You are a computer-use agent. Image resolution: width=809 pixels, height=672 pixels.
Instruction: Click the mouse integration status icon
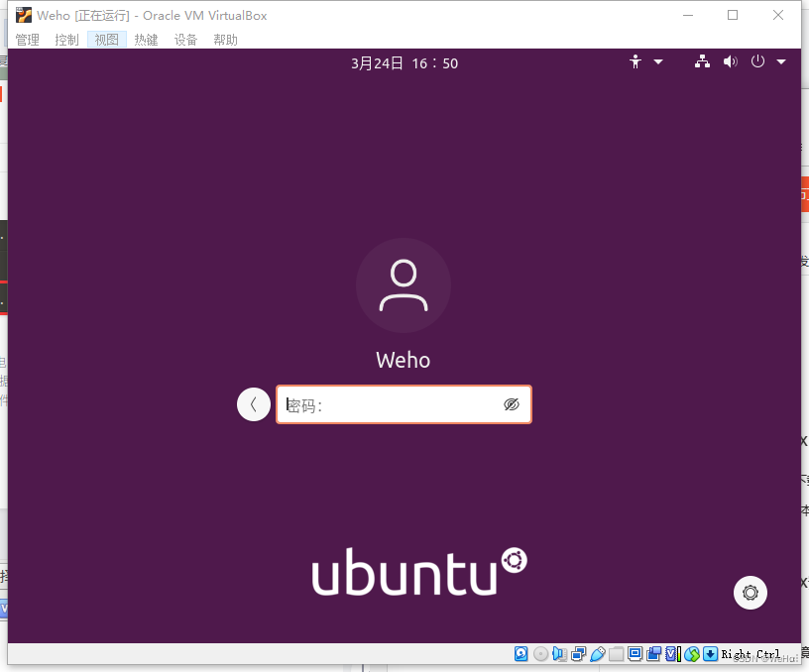(x=692, y=654)
